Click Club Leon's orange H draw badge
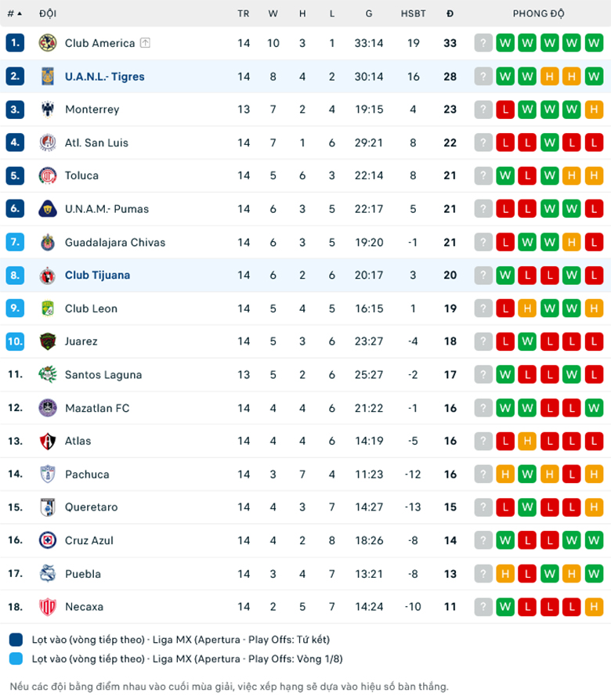 527,309
